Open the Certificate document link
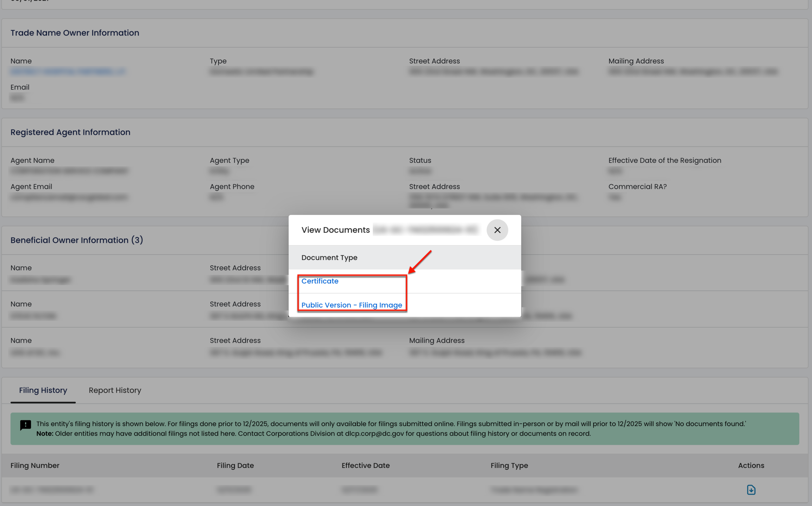Screen dimensions: 812x506 click(320, 281)
